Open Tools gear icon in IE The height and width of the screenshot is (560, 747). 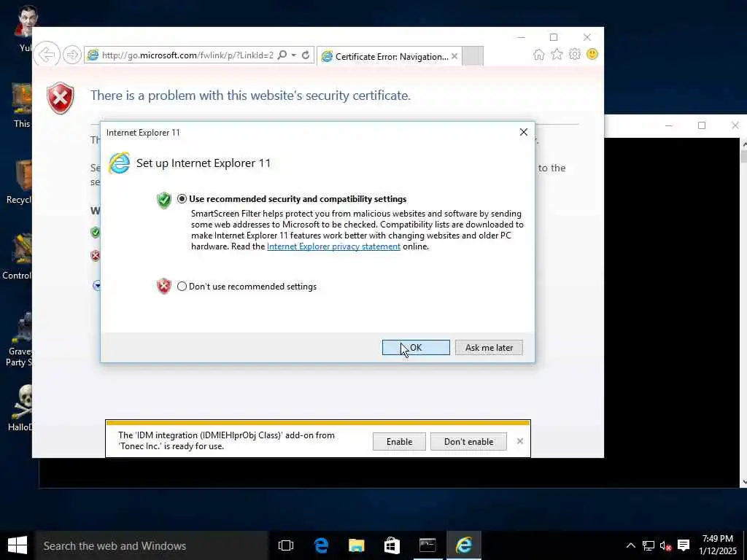click(575, 54)
